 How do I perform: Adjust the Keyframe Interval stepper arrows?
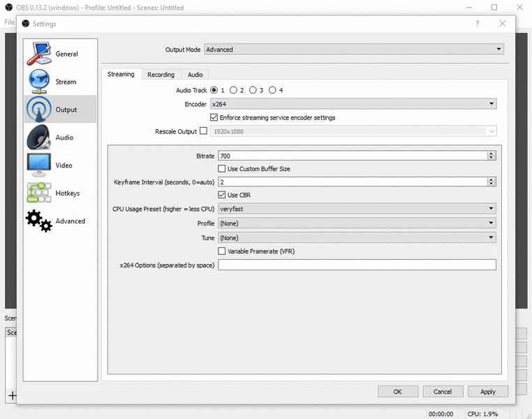[x=492, y=182]
